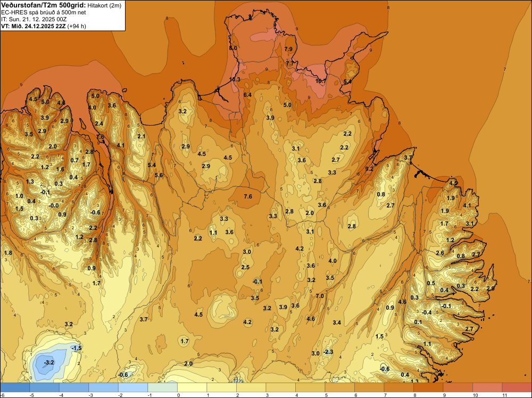Click the legend swatch between -6 and -5
The height and width of the screenshot is (398, 532).
15,387
